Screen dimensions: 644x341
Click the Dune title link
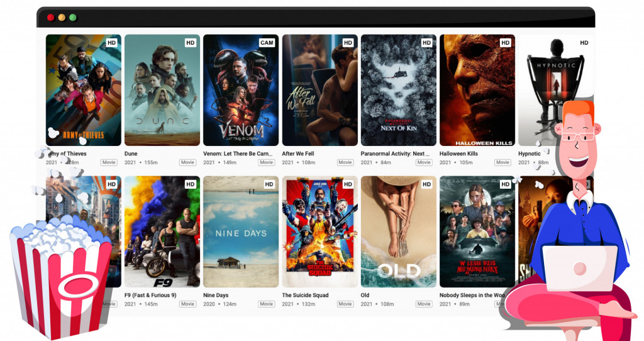click(131, 154)
